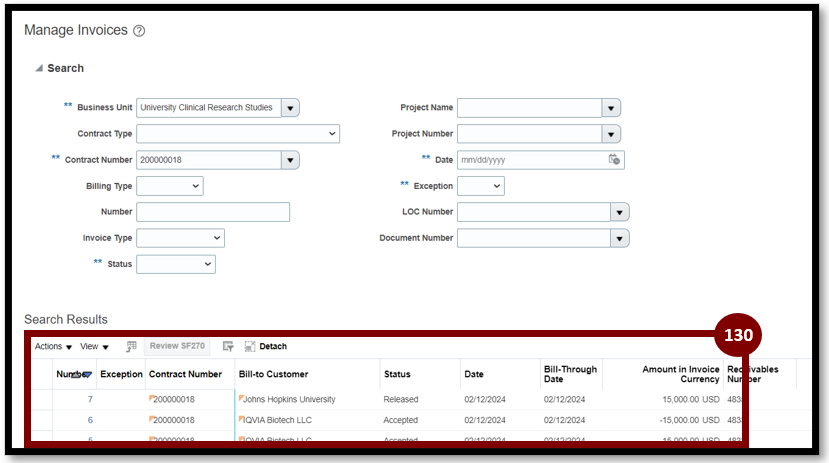Image resolution: width=829 pixels, height=463 pixels.
Task: Click the Project Name input field
Action: pos(530,108)
